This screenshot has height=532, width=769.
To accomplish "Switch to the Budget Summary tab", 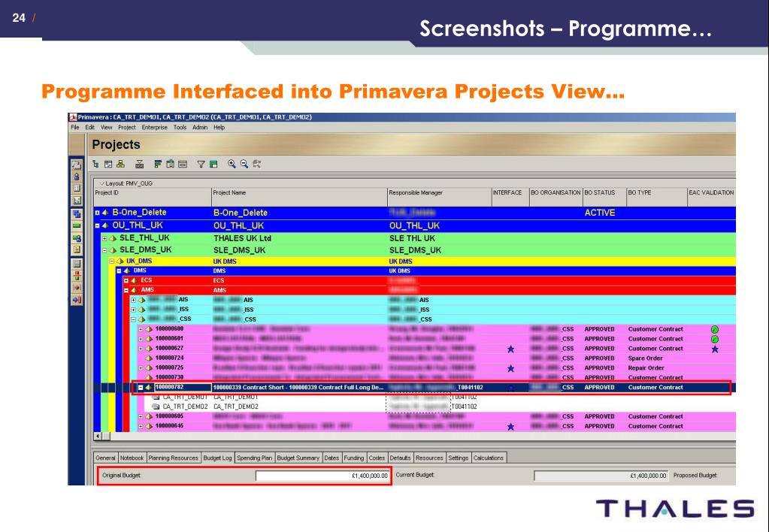I will [298, 458].
